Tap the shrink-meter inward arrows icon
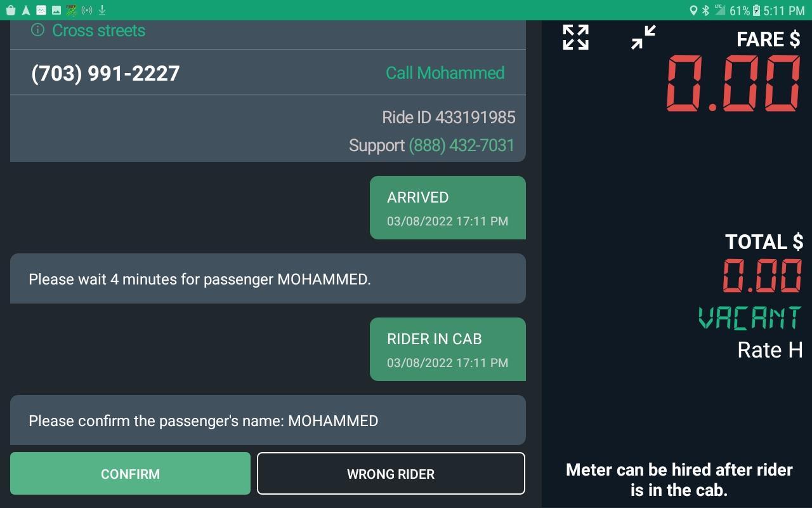The image size is (812, 508). 643,37
